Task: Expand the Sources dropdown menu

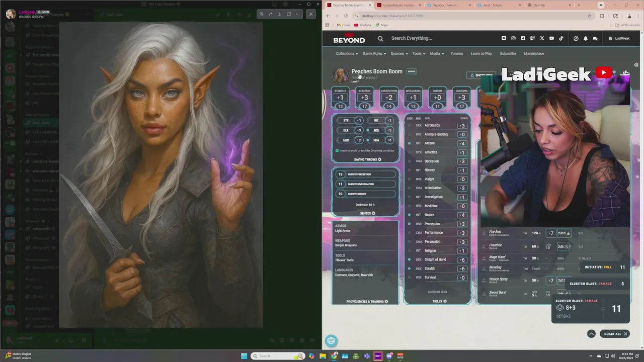Action: [399, 53]
